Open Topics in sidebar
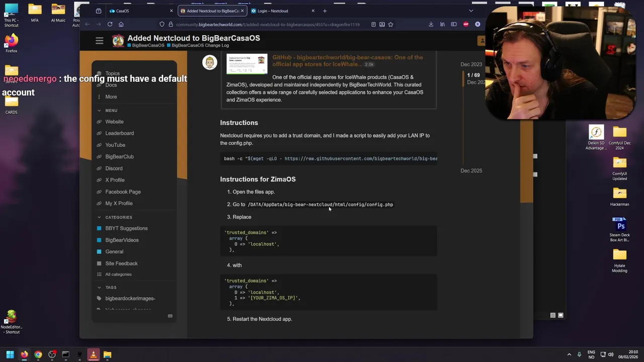 pyautogui.click(x=112, y=73)
